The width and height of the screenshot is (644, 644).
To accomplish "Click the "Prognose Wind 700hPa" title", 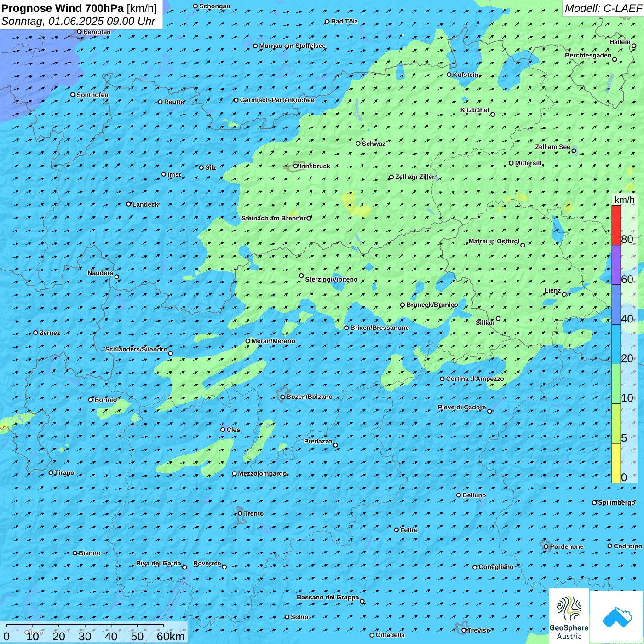I will coord(63,8).
